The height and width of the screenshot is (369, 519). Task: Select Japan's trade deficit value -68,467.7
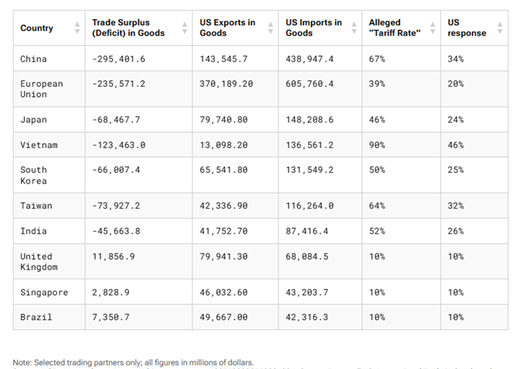coord(116,120)
